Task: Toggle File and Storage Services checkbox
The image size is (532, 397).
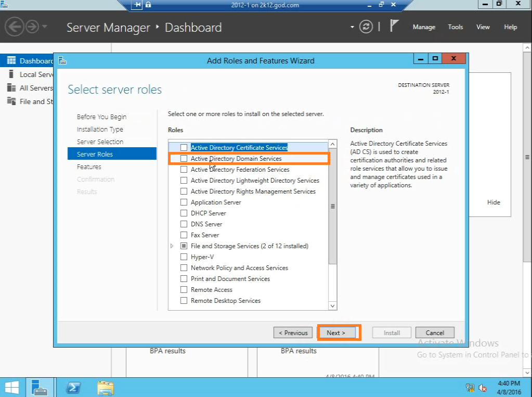Action: [x=184, y=246]
